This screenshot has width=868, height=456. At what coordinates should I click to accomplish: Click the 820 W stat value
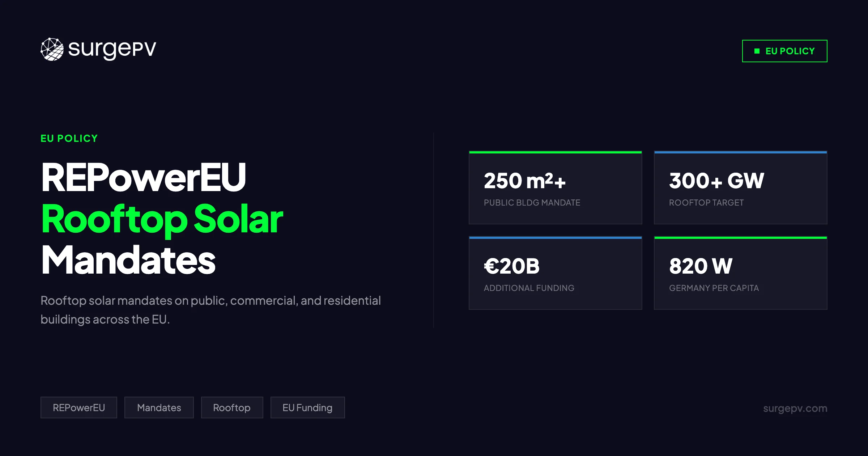tap(701, 266)
